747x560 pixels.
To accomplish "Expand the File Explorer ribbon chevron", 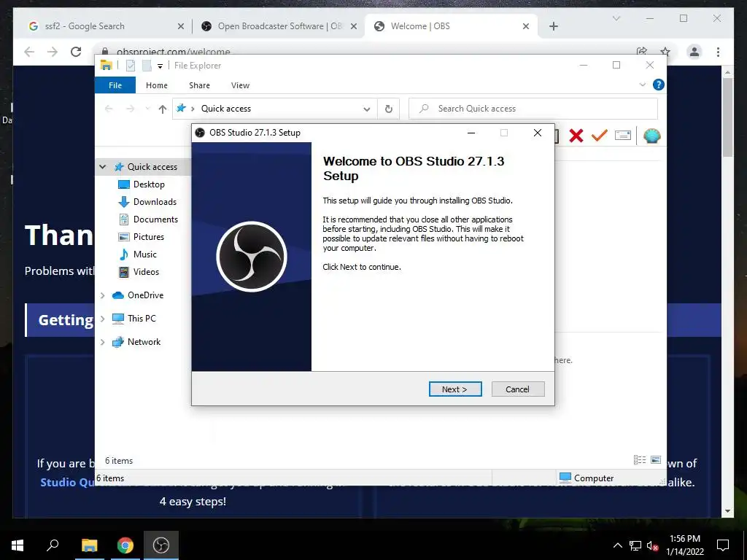I will pyautogui.click(x=642, y=85).
